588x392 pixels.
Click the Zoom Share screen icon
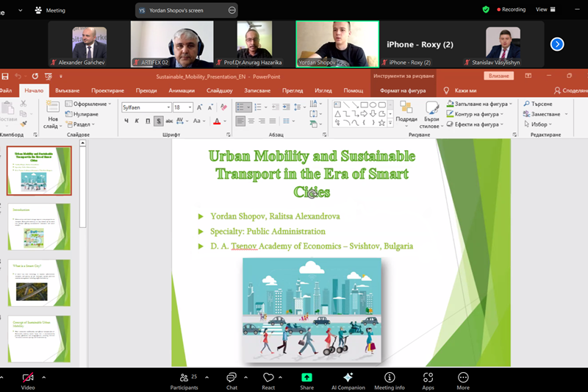(306, 377)
